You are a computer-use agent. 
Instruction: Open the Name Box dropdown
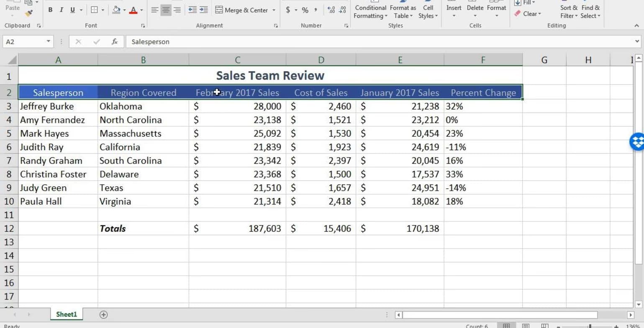coord(48,41)
